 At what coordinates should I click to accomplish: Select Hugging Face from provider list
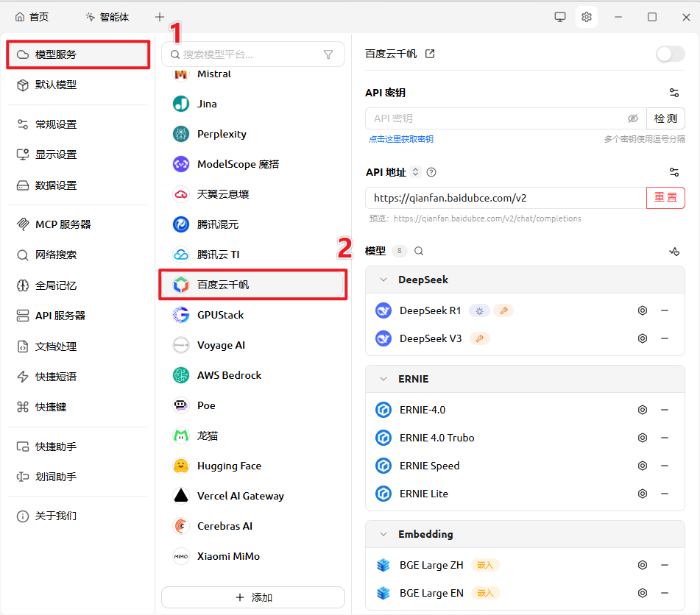(229, 466)
